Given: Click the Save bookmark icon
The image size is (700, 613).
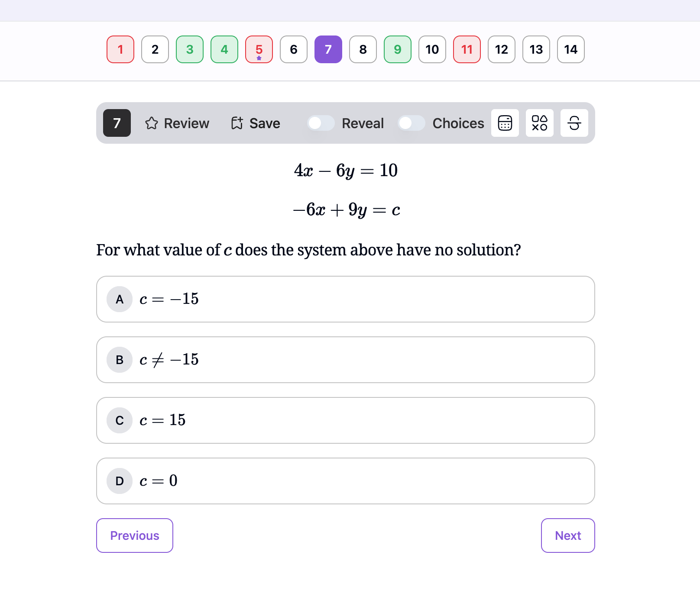Looking at the screenshot, I should coord(237,123).
